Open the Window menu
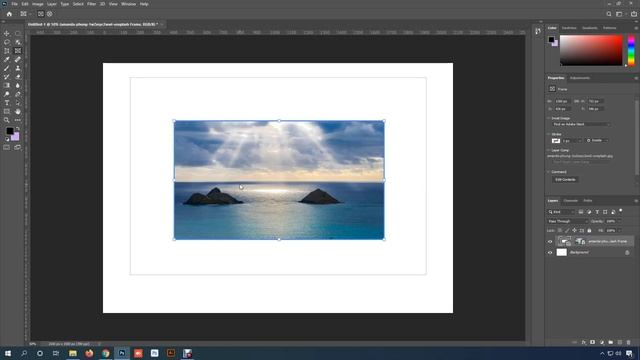 click(128, 4)
